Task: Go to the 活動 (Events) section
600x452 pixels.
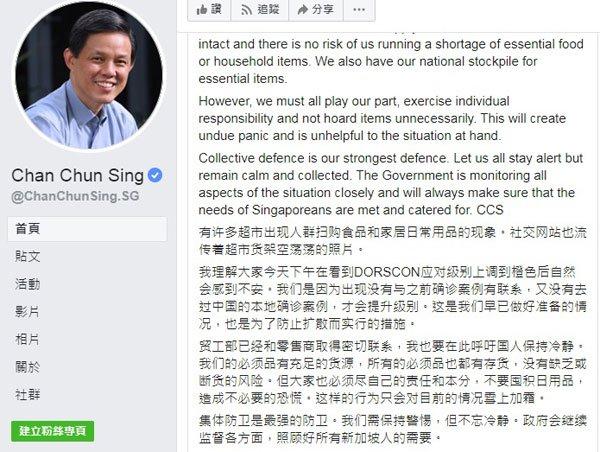Action: 28,284
